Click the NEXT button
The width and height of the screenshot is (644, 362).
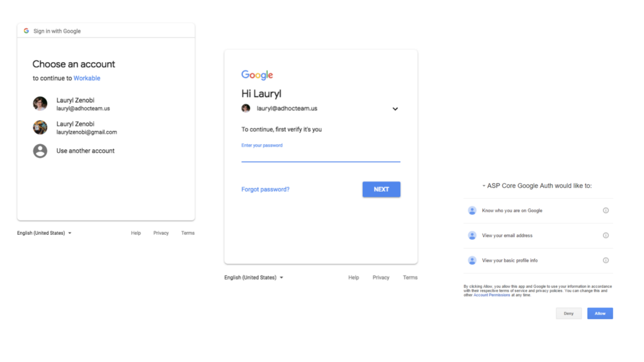381,189
